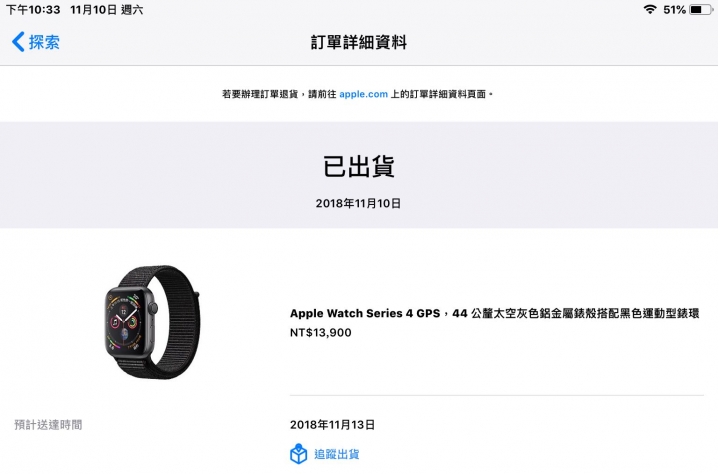Tap the 51% battery percentage
Screen dimensions: 720x474
pos(674,10)
